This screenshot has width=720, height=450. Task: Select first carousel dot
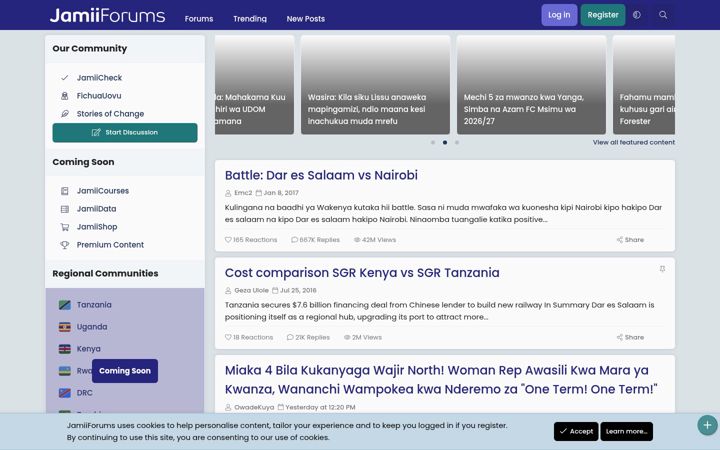433,142
